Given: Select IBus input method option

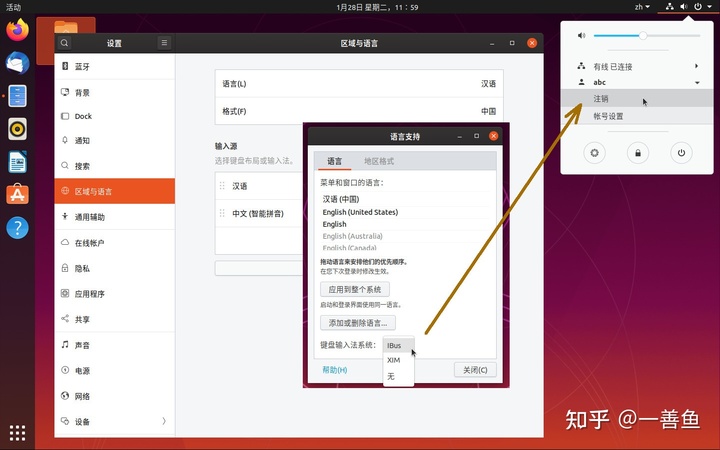Looking at the screenshot, I should click(398, 345).
